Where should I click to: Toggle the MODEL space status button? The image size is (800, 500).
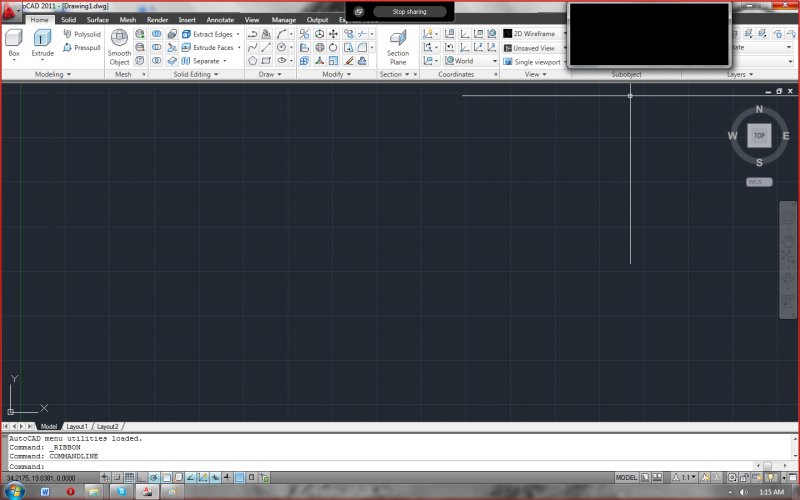pyautogui.click(x=627, y=478)
